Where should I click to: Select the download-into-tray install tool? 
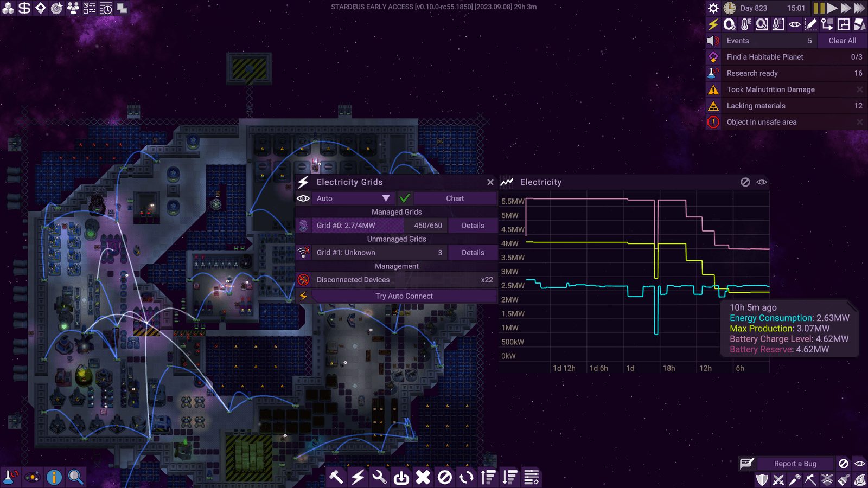pos(401,477)
